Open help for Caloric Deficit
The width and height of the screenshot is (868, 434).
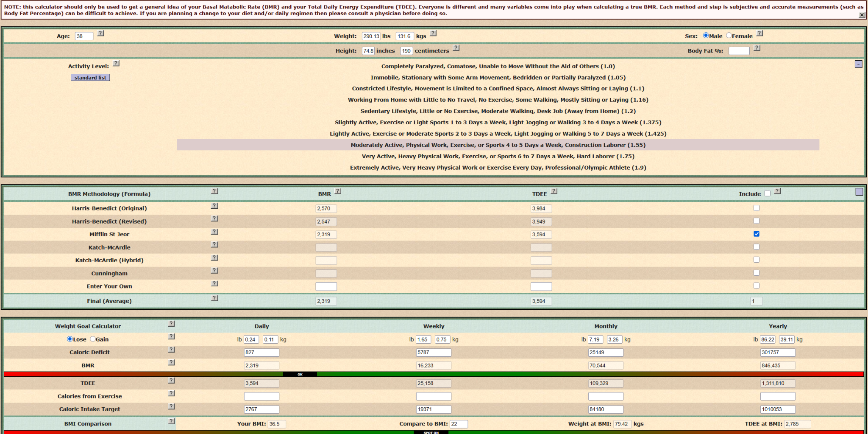171,350
